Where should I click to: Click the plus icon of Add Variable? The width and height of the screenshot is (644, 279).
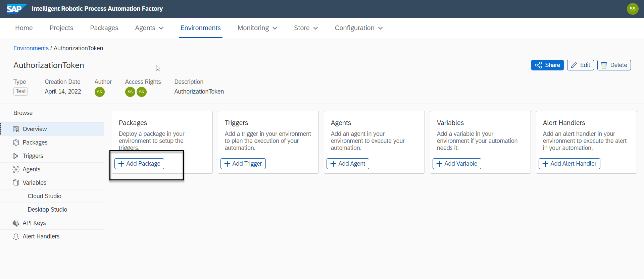[x=440, y=164]
